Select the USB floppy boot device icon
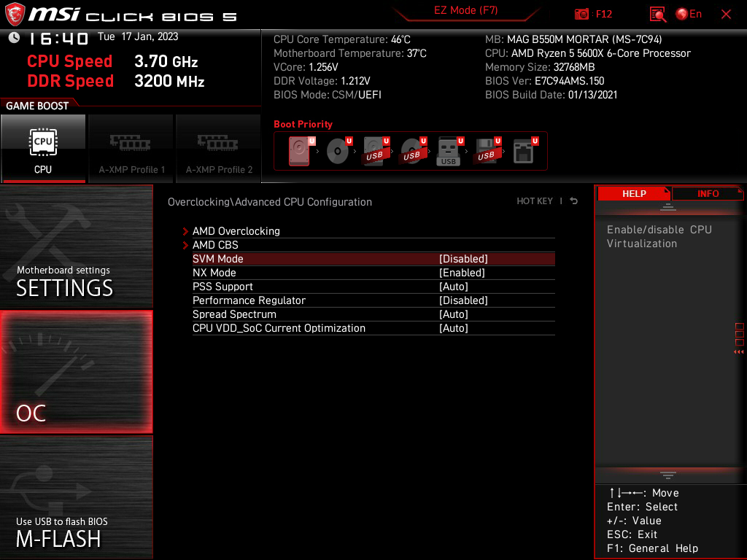Viewport: 747px width, 560px height. click(487, 151)
